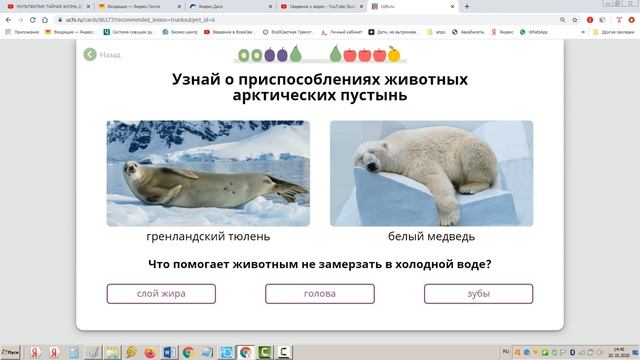Open the green Camtasia icon on the taskbar

pyautogui.click(x=264, y=352)
